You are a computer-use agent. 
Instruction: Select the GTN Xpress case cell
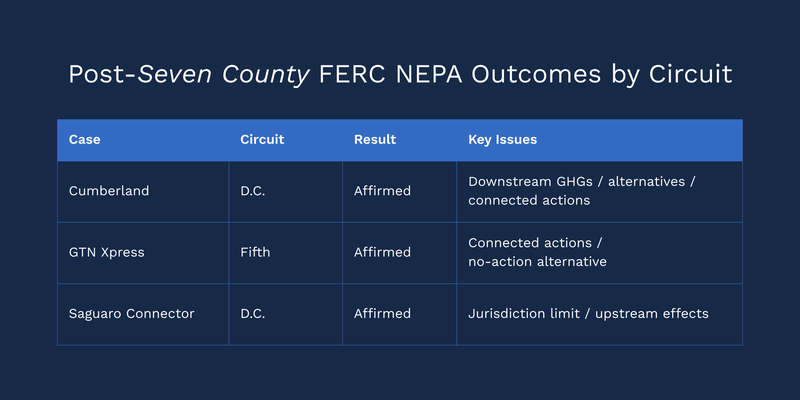pos(106,252)
